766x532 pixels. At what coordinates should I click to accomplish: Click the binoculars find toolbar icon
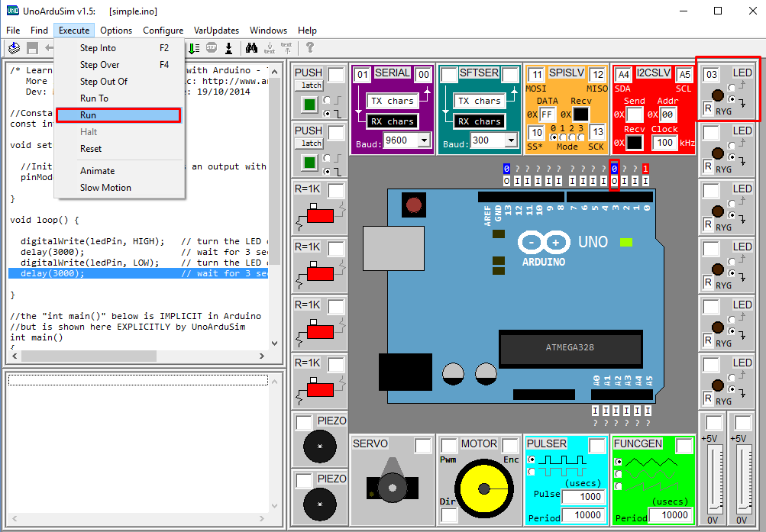(x=251, y=48)
